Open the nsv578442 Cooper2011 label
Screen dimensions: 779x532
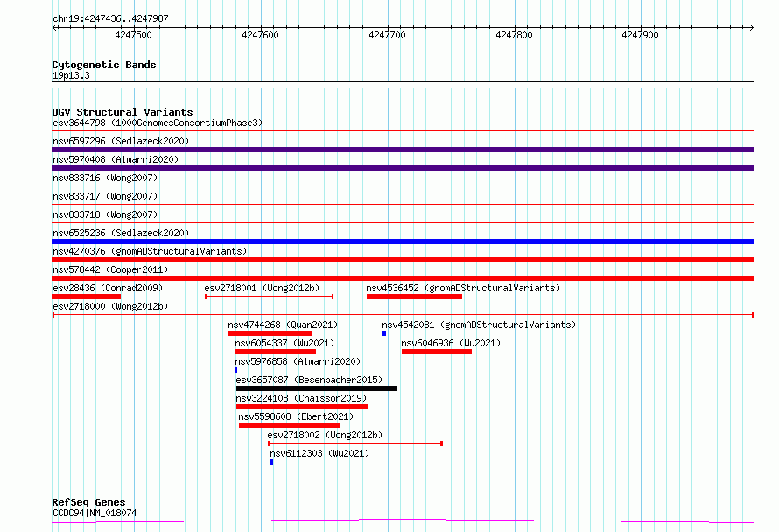coord(110,269)
